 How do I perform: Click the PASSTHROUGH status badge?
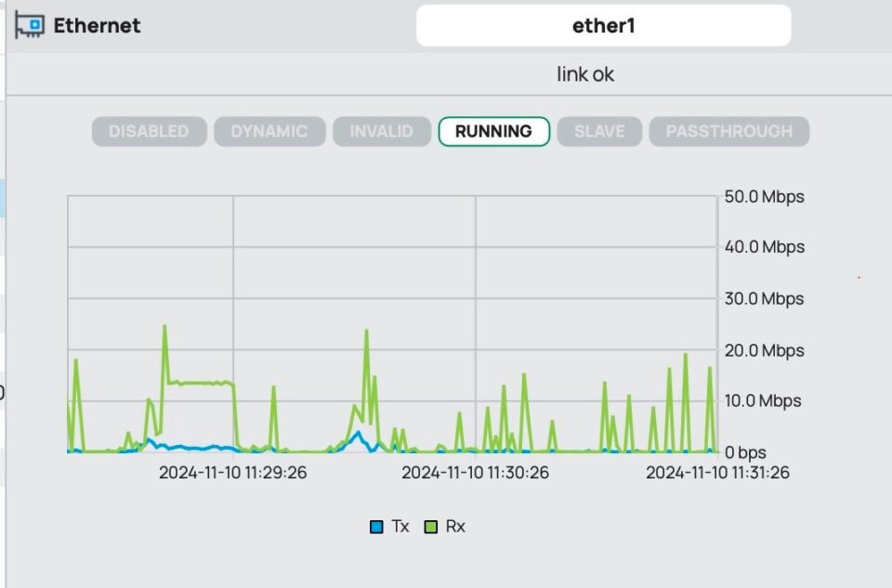coord(729,131)
